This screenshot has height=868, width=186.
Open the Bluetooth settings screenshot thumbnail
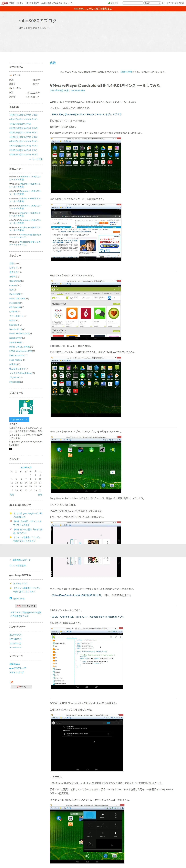click(x=87, y=743)
